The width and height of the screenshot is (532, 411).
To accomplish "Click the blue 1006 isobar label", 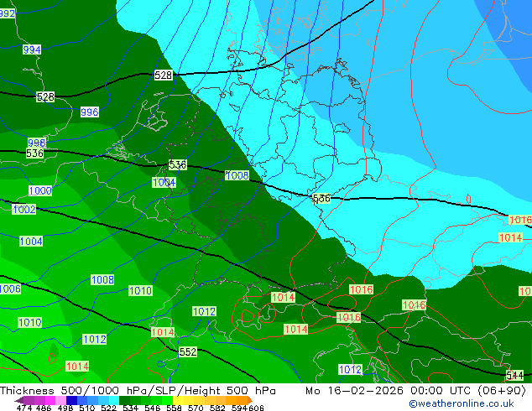I will tap(10, 289).
